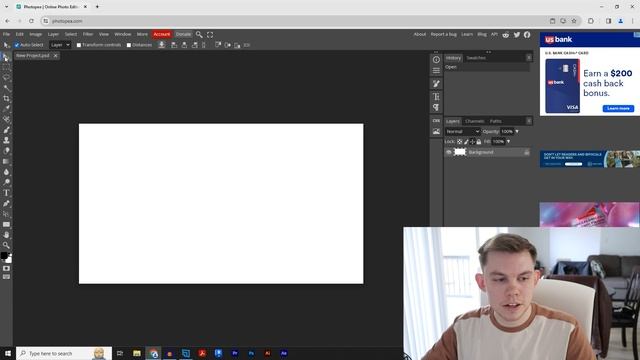Open the Paragraph panel icon
The width and height of the screenshot is (640, 360).
coord(436,107)
